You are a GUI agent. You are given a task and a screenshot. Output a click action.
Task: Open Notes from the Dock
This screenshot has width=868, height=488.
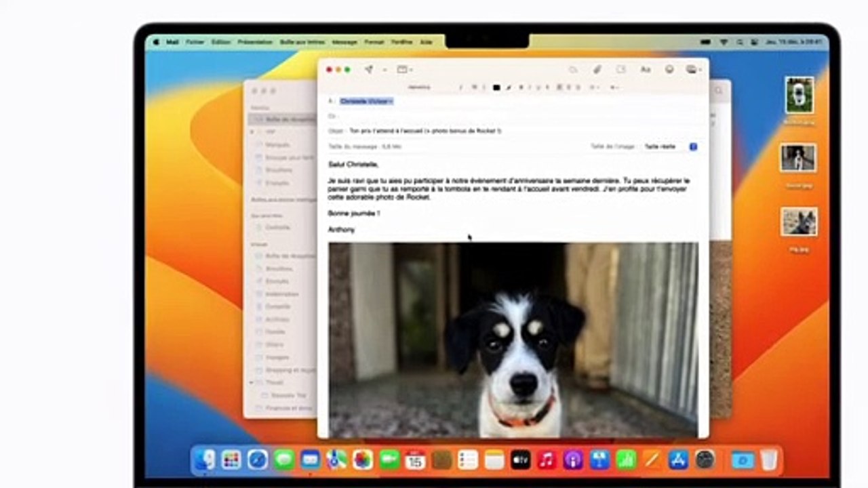(x=494, y=460)
